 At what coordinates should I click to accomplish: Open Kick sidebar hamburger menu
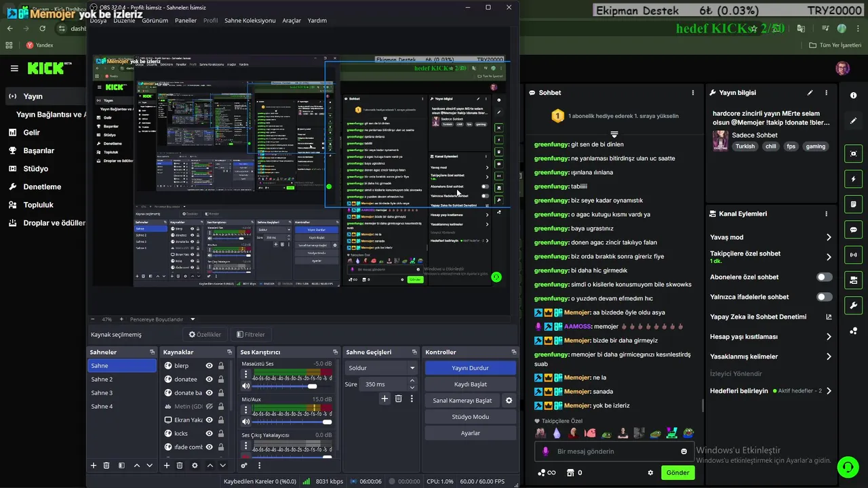click(14, 68)
